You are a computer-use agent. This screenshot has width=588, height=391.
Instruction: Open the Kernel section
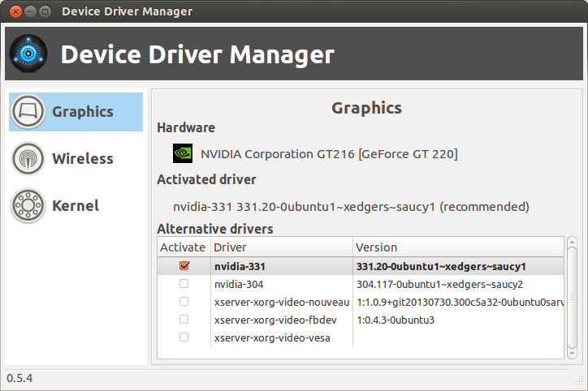coord(75,206)
